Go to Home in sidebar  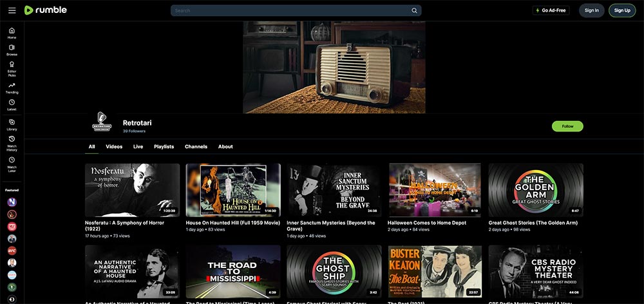(x=12, y=33)
